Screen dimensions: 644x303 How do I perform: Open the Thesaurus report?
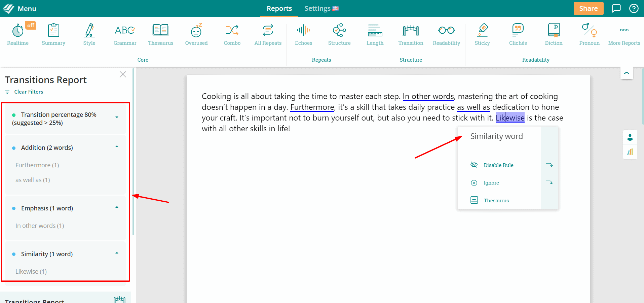click(x=161, y=35)
